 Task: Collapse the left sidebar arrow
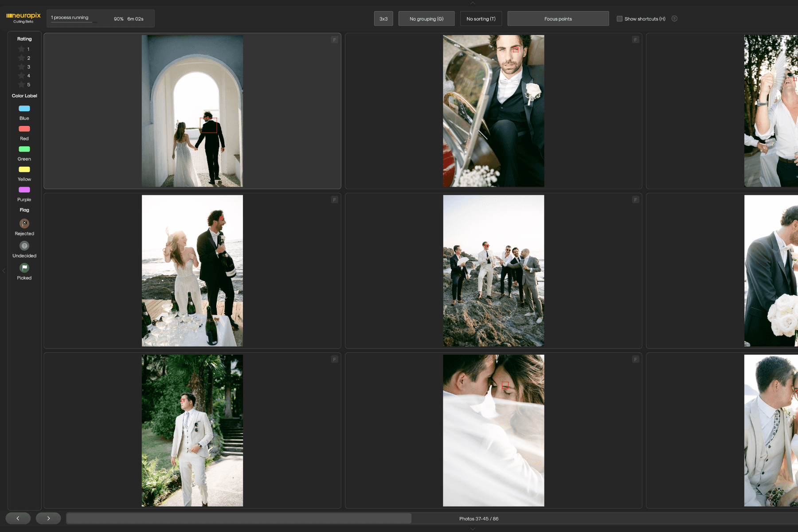click(4, 270)
